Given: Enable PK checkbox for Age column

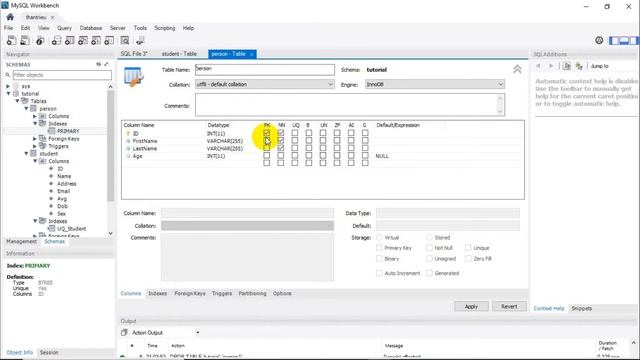Looking at the screenshot, I should 267,156.
